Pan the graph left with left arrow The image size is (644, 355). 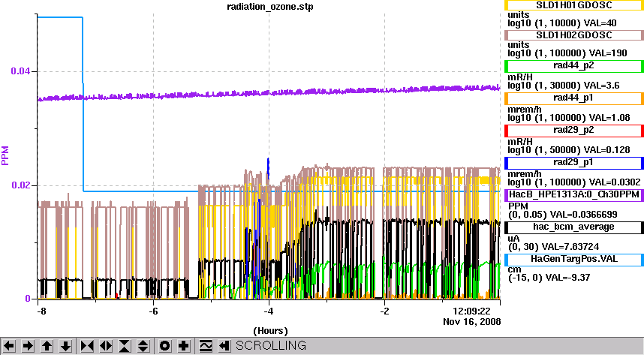[x=9, y=346]
